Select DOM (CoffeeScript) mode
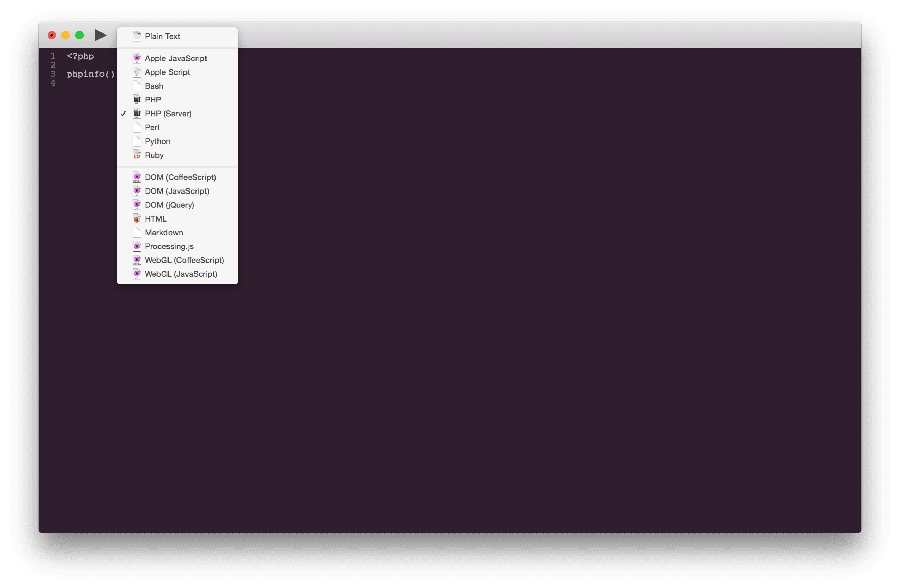This screenshot has width=900, height=588. click(x=178, y=177)
